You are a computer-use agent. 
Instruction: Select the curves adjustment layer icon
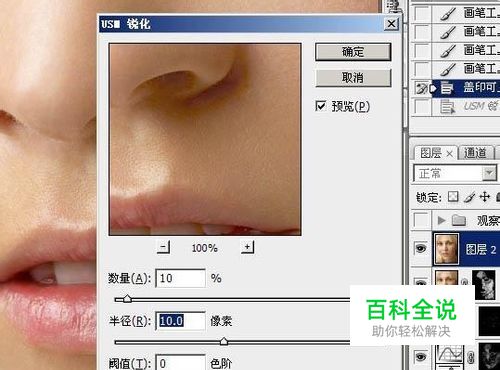450,355
